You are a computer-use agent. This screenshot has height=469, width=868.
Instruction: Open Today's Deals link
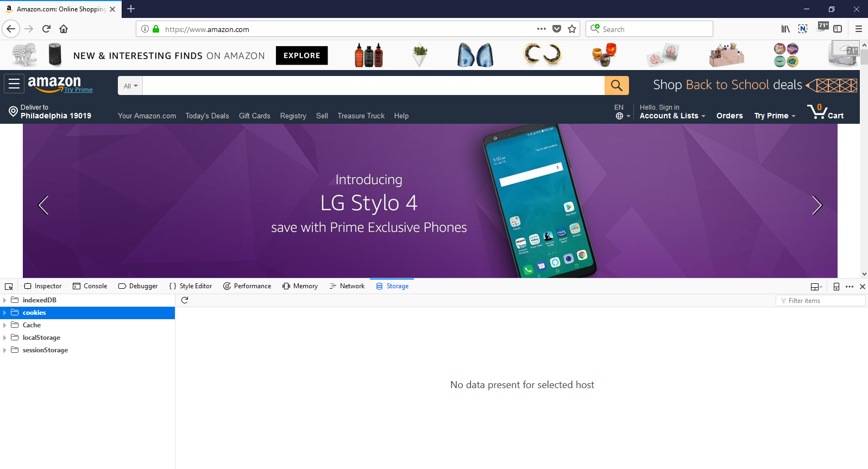click(x=207, y=116)
